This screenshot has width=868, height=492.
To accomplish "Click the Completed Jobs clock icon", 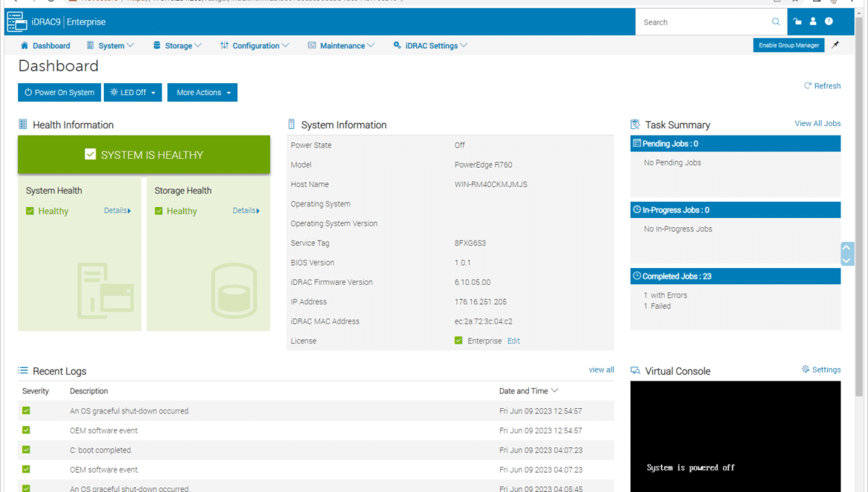I will 637,275.
